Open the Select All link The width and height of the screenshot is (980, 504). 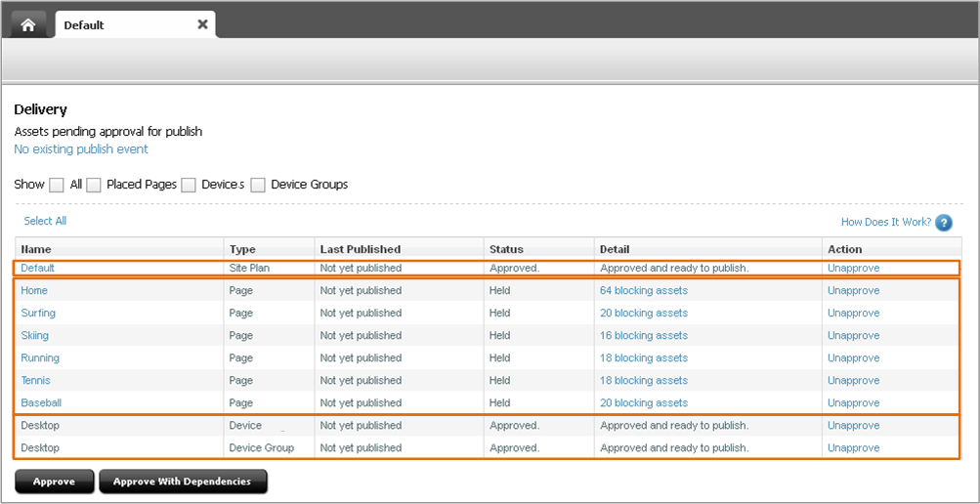[45, 221]
